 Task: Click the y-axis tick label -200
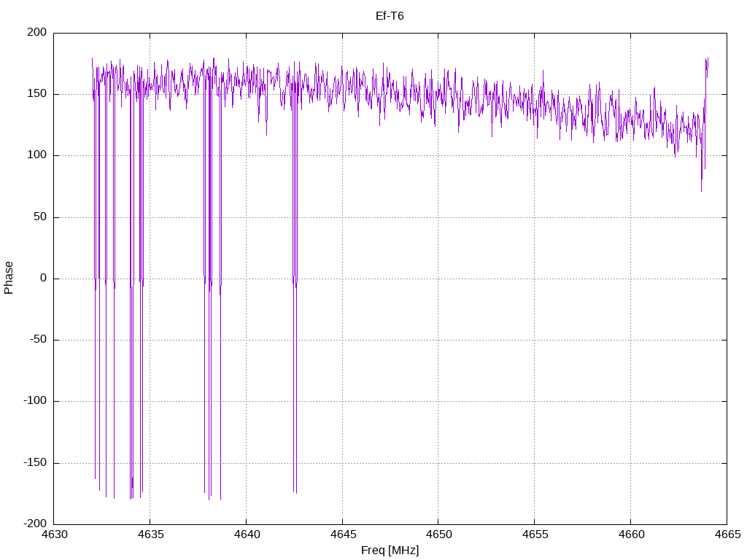pos(35,524)
